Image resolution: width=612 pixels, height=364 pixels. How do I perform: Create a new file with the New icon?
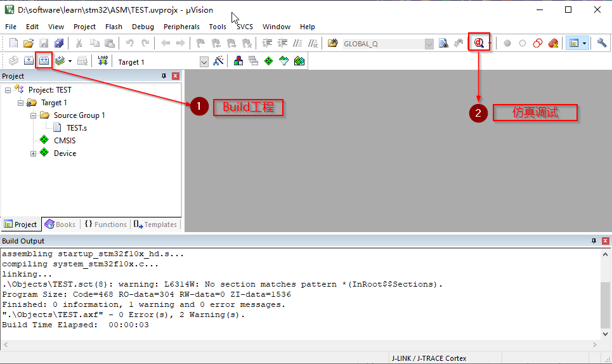pyautogui.click(x=13, y=43)
